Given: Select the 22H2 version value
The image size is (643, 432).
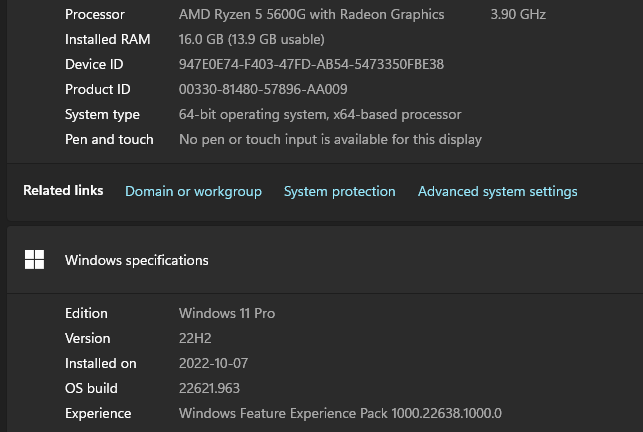Looking at the screenshot, I should (195, 338).
